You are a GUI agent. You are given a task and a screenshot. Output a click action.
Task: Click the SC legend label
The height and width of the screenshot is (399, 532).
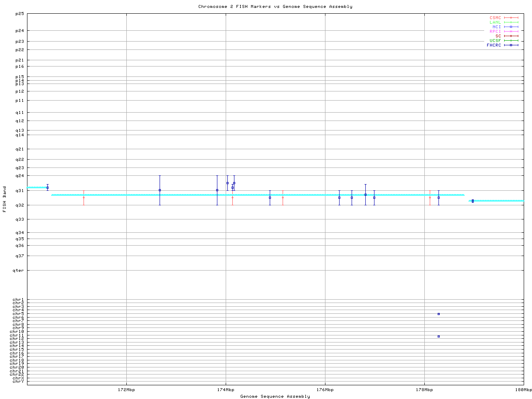pos(498,36)
